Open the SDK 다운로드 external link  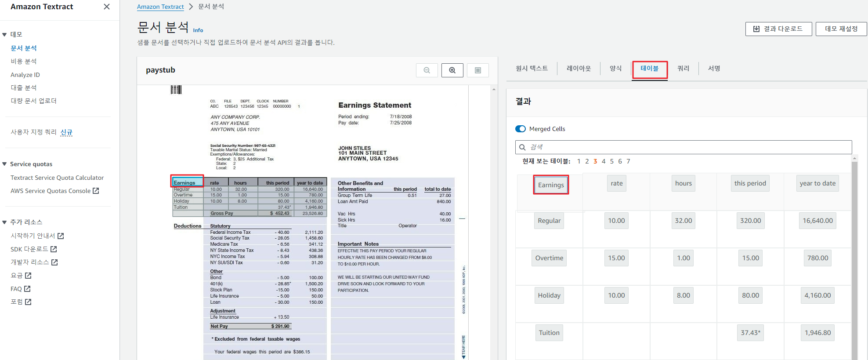point(34,249)
